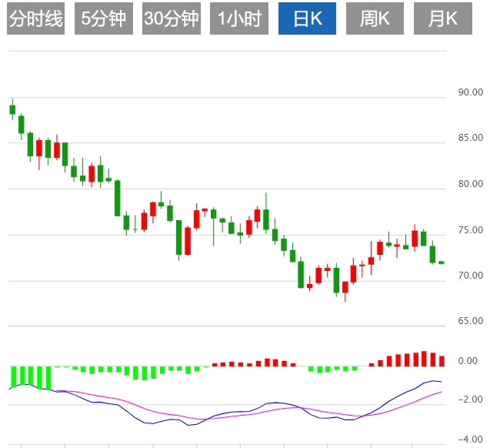Switch to the 周K weekly view
490x448 pixels.
[375, 19]
